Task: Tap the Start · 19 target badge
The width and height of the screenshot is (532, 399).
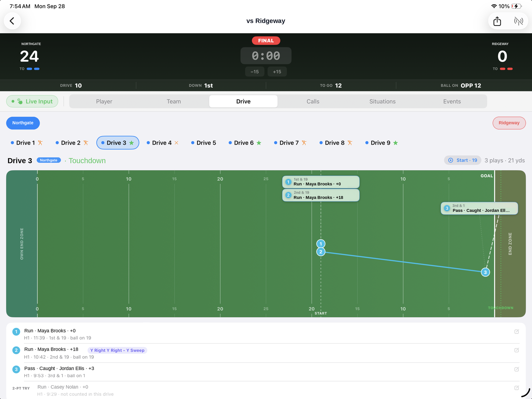Action: (x=463, y=160)
